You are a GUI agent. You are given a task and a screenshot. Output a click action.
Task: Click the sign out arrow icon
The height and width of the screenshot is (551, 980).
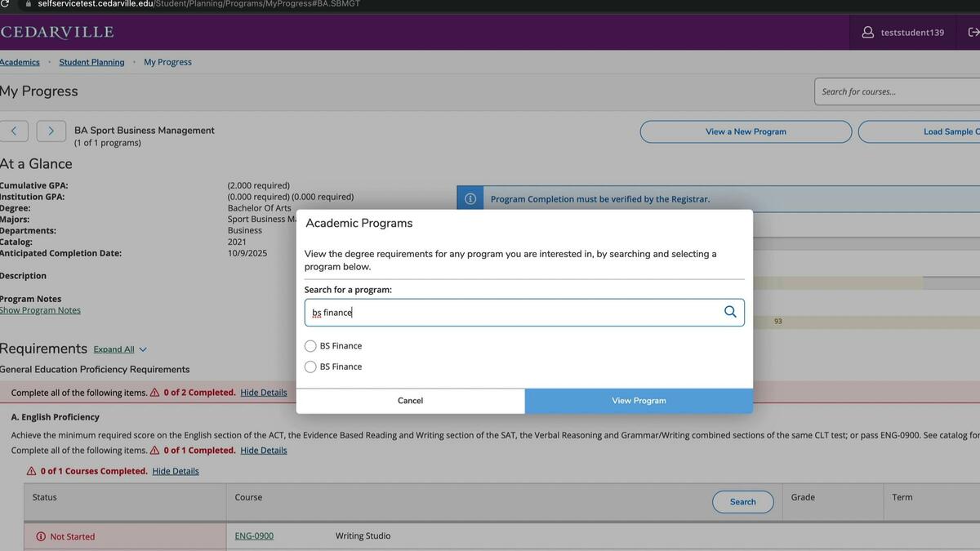(973, 33)
